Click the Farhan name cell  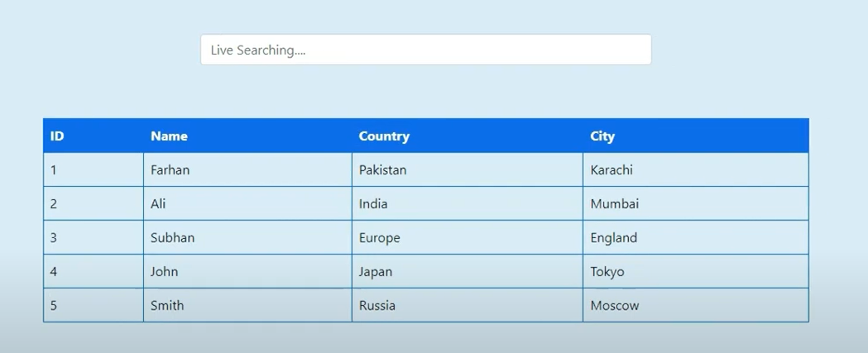pos(247,169)
